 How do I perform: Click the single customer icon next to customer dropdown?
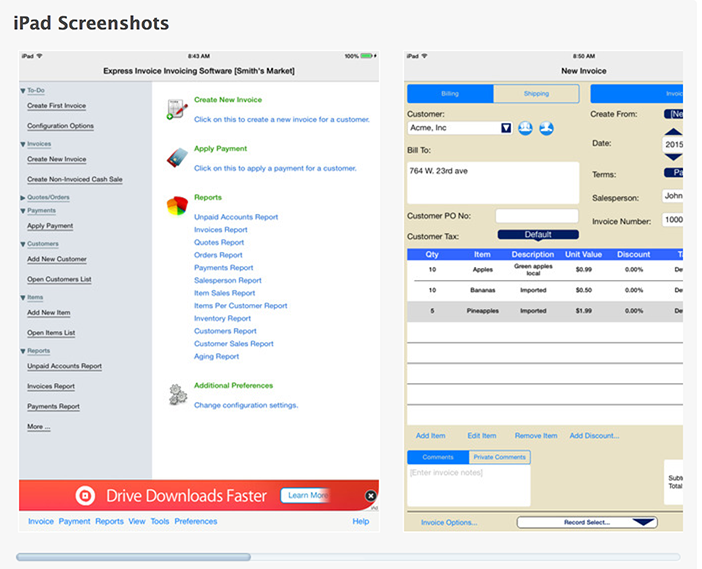tap(546, 128)
